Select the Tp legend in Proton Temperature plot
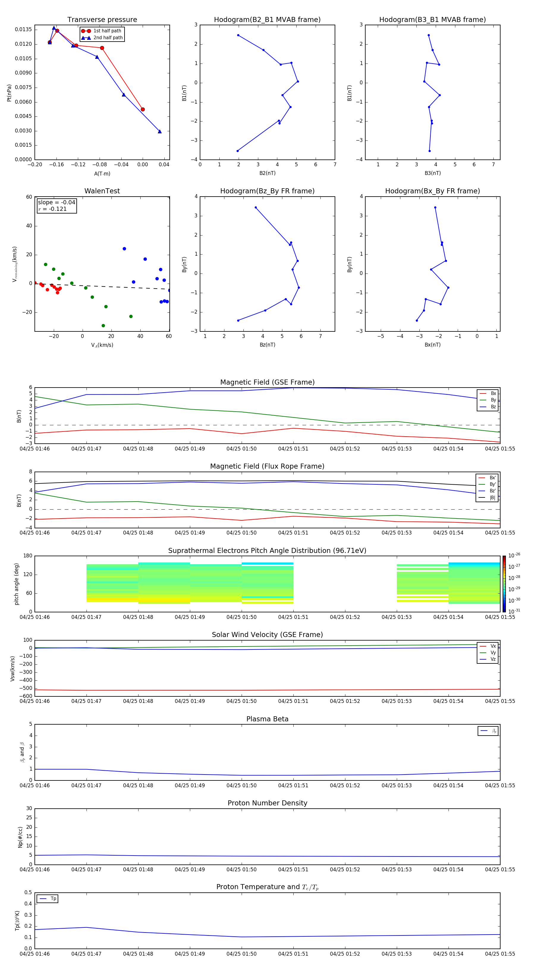This screenshot has height=980, width=535. (47, 899)
